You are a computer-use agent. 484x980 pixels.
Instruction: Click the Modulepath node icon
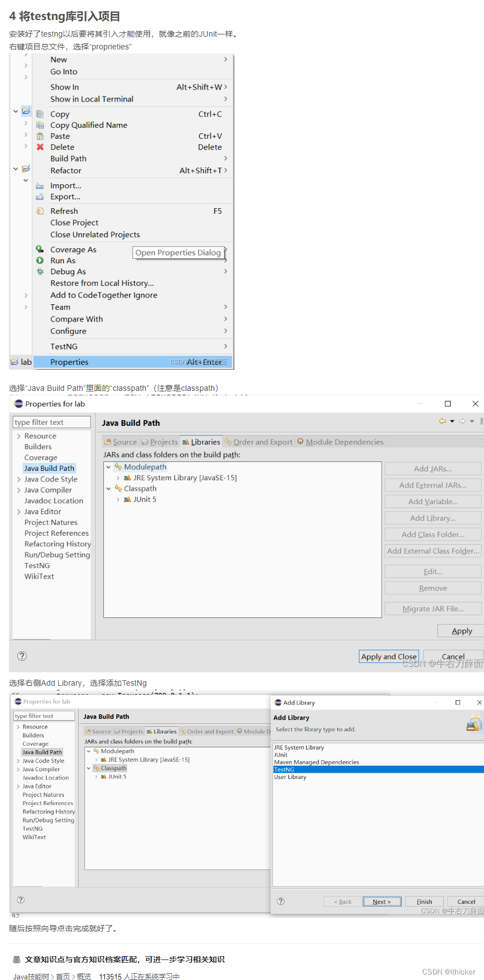(x=118, y=467)
